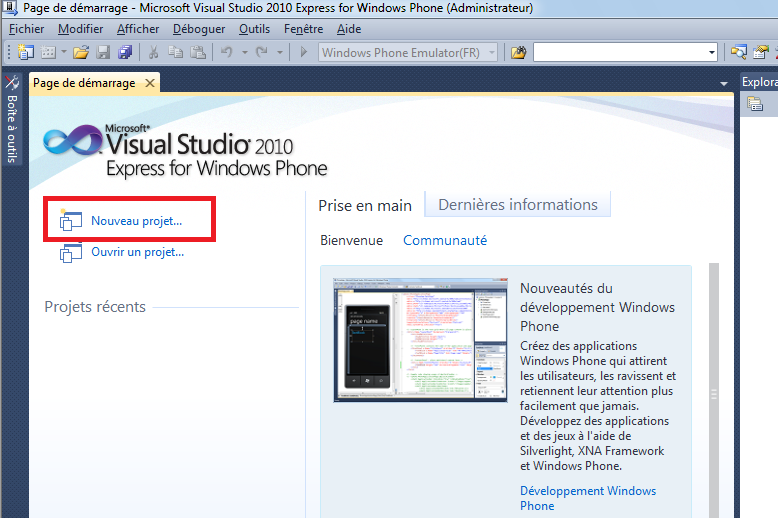Click the Nouveau projet icon
The height and width of the screenshot is (518, 778).
pos(70,220)
